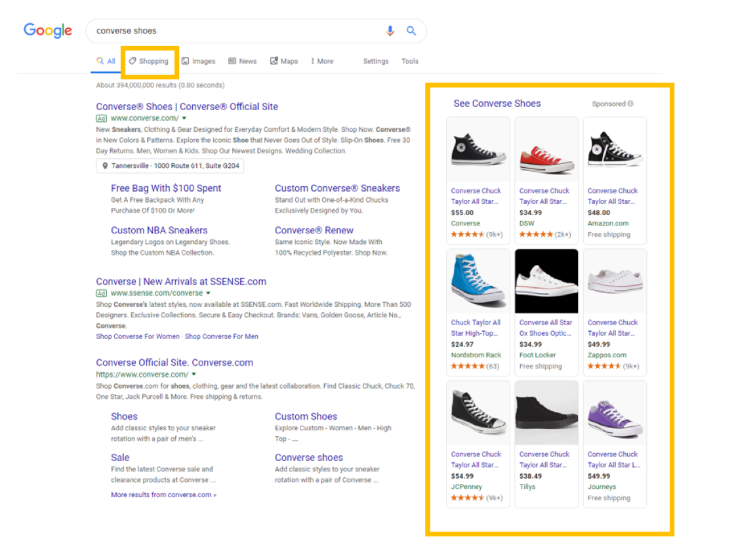This screenshot has height=560, width=738.
Task: Open Converse Official Site organic result
Action: (x=174, y=363)
